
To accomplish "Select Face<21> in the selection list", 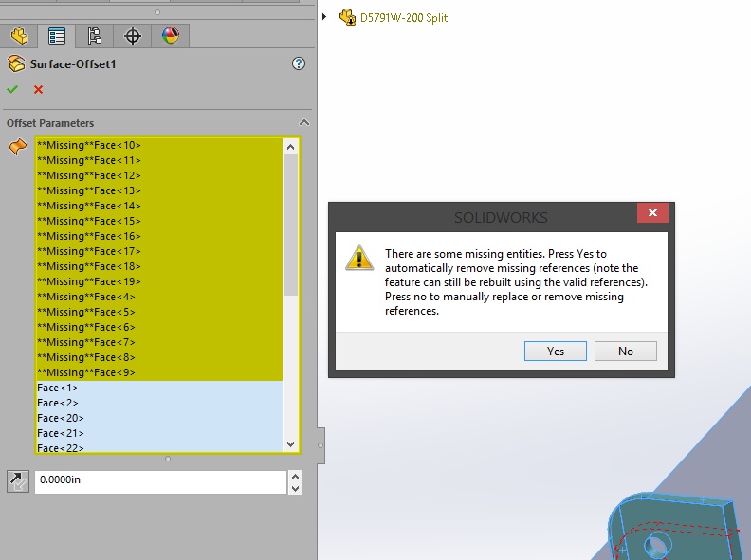I will pyautogui.click(x=159, y=433).
